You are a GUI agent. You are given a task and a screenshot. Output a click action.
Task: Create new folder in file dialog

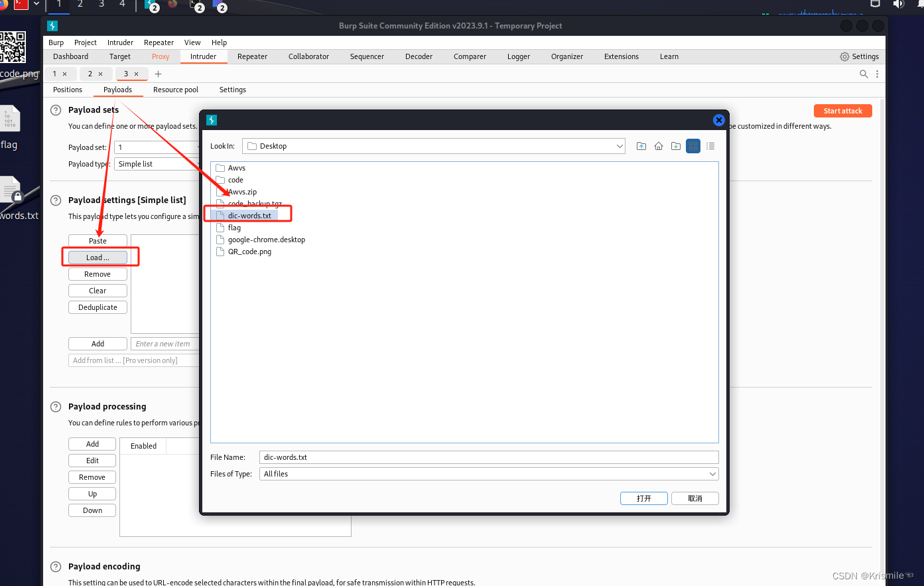click(676, 146)
